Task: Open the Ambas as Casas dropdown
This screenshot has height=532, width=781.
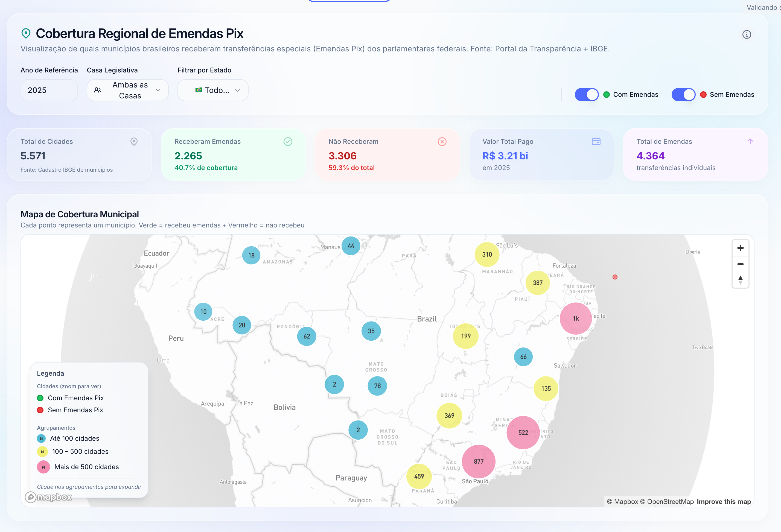Action: [x=127, y=90]
